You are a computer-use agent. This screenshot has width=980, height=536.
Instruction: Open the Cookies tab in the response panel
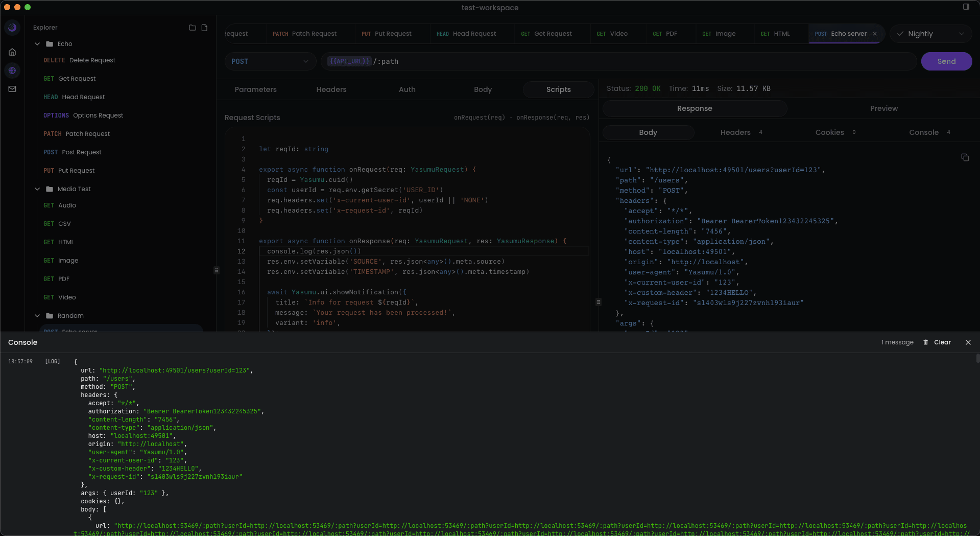point(829,132)
